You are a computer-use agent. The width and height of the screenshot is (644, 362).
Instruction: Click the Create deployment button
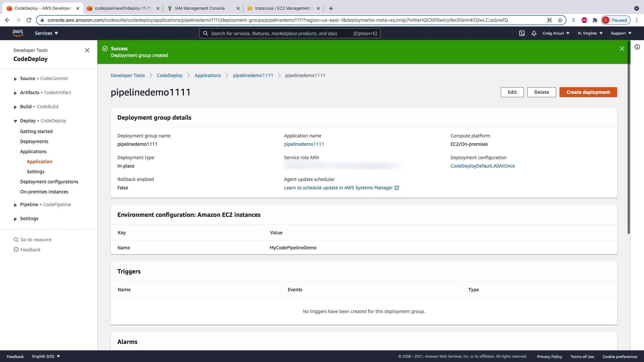click(588, 92)
